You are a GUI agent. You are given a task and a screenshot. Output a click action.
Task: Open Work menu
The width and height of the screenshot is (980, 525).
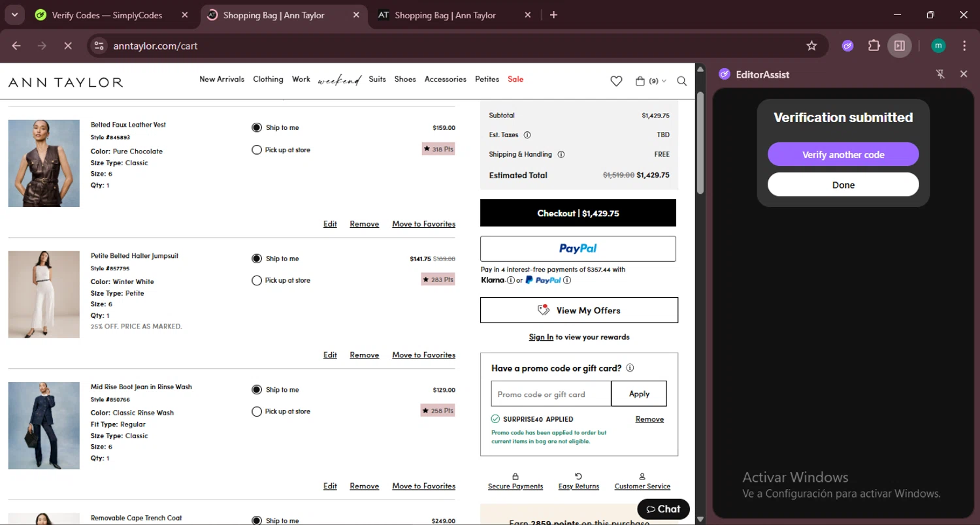point(301,79)
